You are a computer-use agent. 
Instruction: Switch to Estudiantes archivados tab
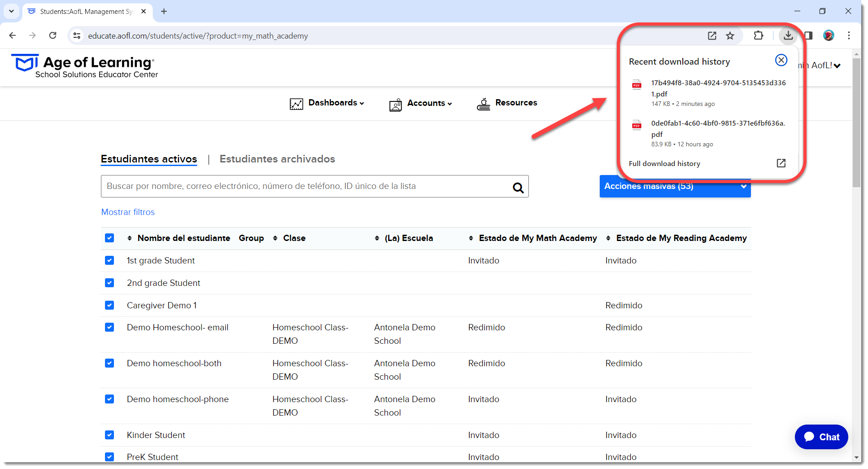[x=277, y=159]
